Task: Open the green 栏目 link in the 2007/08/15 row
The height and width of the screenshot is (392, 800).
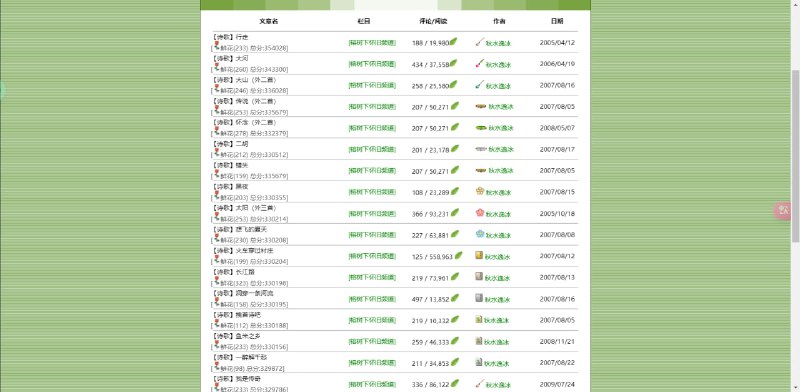Action: 372,192
